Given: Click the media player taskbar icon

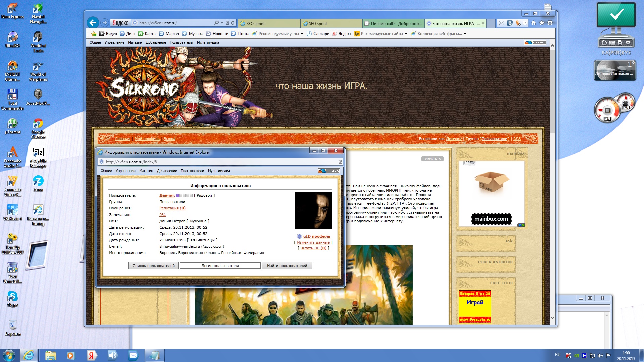Looking at the screenshot, I should [x=71, y=355].
